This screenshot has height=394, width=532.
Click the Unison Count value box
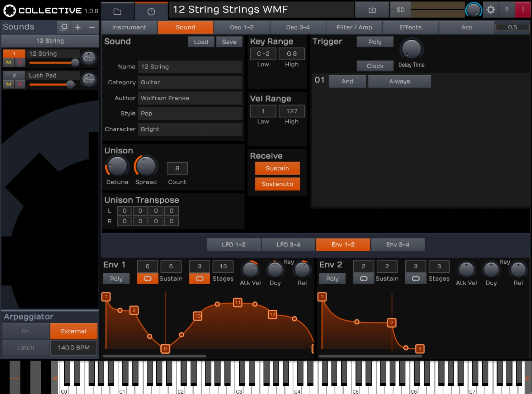click(x=177, y=168)
